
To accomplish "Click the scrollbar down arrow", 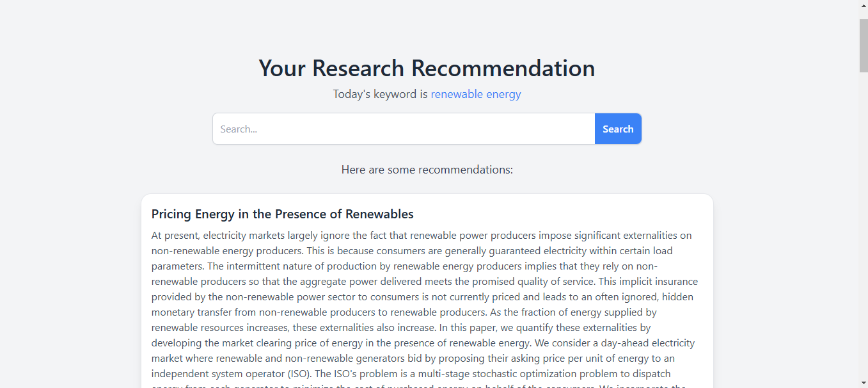I will point(864,382).
